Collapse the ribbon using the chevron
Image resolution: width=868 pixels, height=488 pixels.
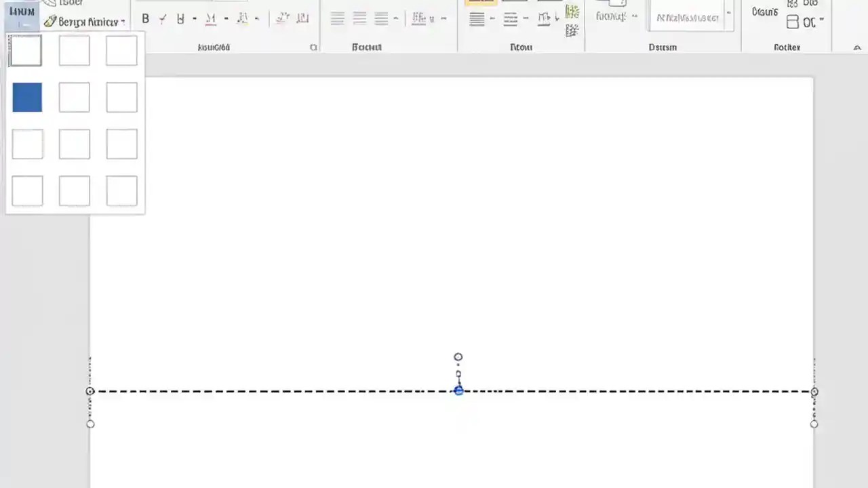857,47
